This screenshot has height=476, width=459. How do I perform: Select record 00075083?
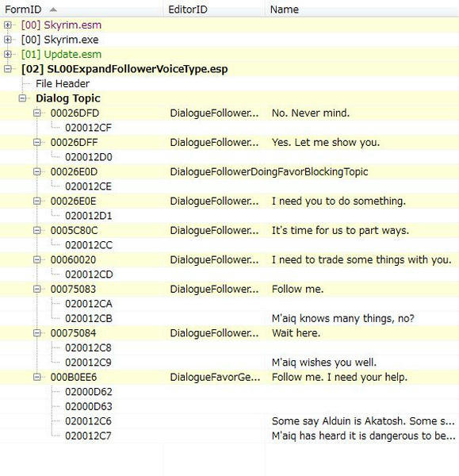(73, 289)
